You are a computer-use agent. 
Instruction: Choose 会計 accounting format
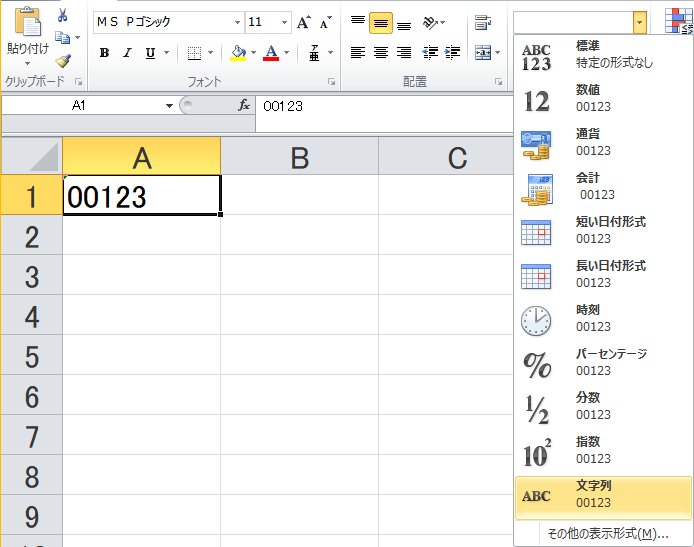tap(603, 187)
